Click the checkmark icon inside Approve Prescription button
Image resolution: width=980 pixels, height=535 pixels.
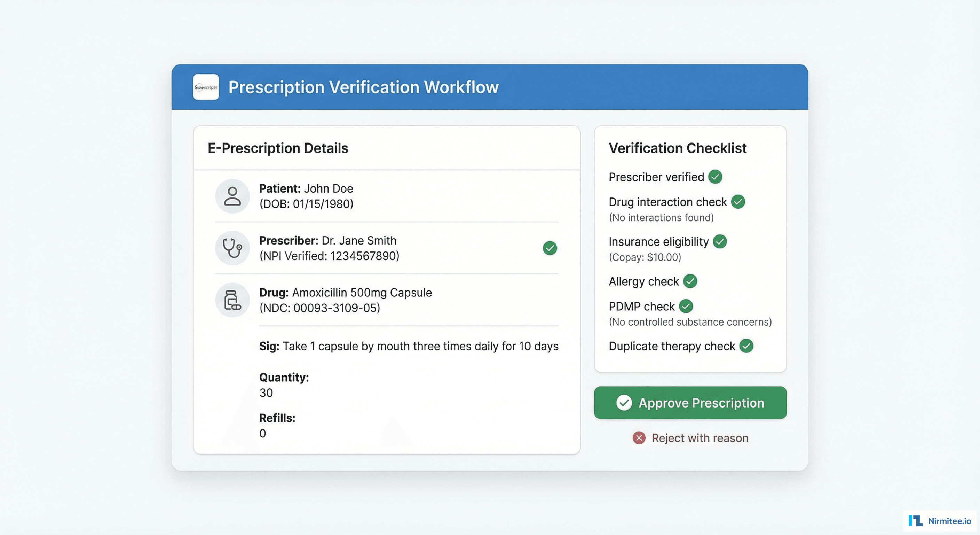624,403
